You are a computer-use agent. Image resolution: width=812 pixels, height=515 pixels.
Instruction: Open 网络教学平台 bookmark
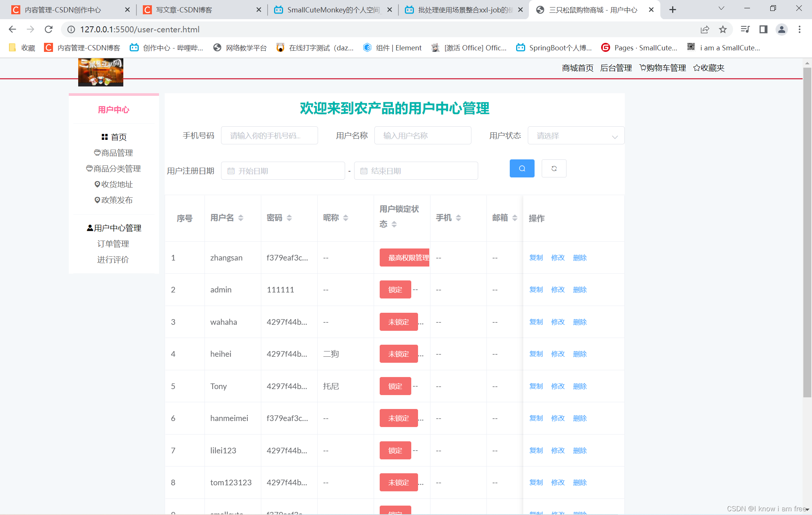coord(240,48)
